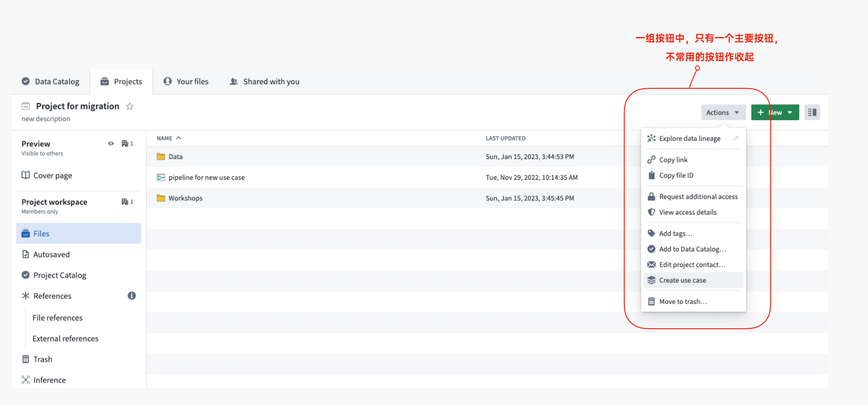Click the Move to trash icon
Viewport: 868px width, 405px height.
tap(651, 302)
